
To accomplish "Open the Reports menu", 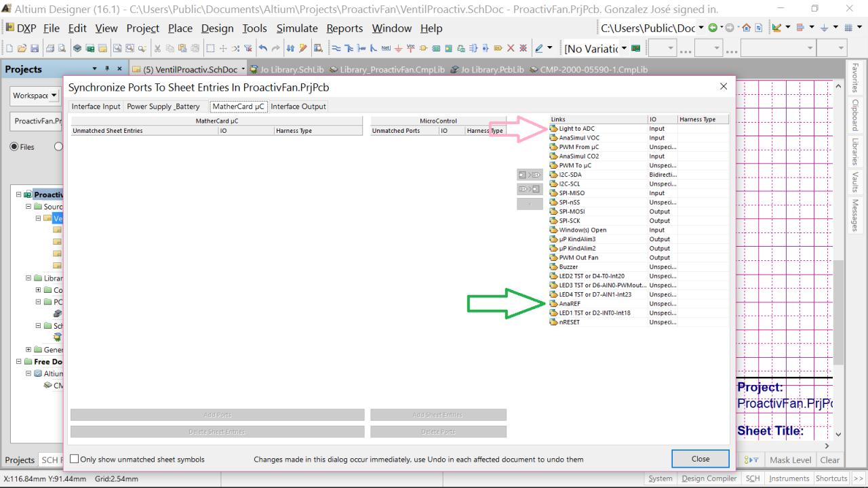I will point(344,28).
